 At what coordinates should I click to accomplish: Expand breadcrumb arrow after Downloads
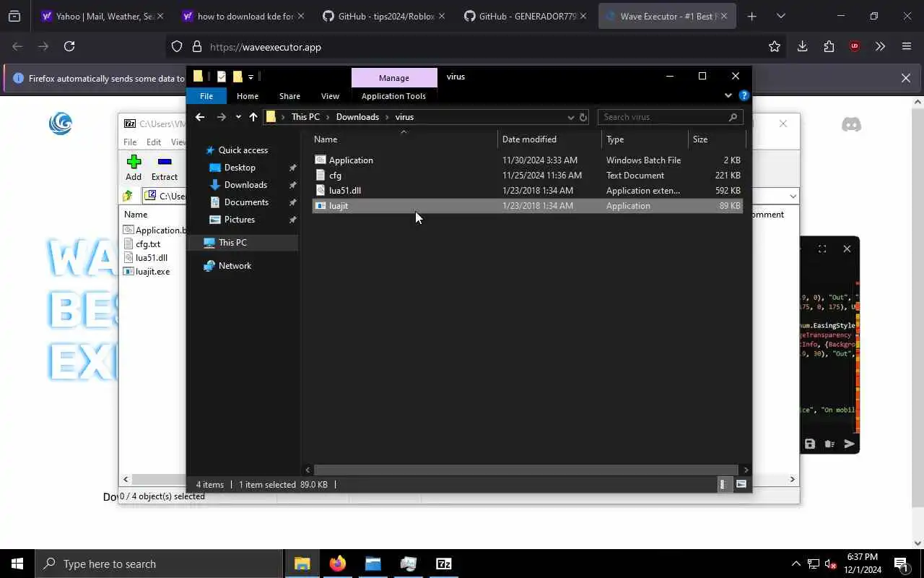tap(387, 117)
